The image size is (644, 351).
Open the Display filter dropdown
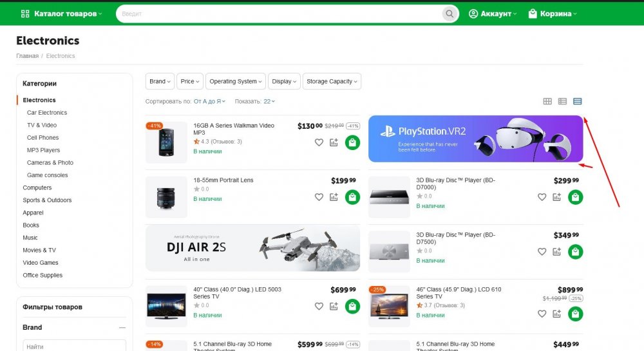point(284,81)
